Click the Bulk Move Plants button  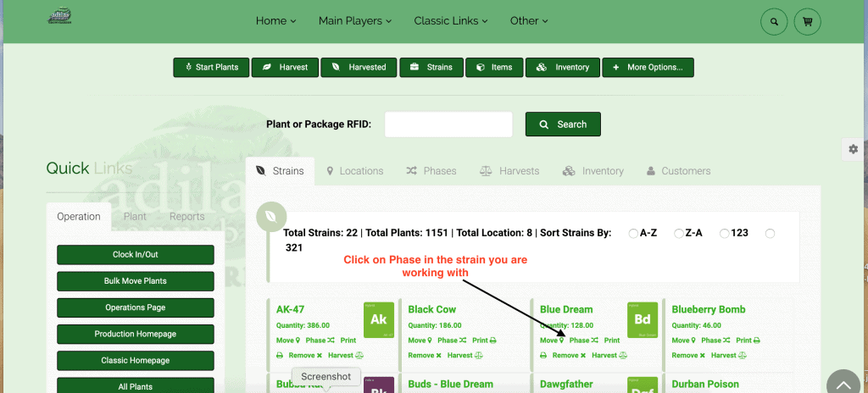point(136,281)
